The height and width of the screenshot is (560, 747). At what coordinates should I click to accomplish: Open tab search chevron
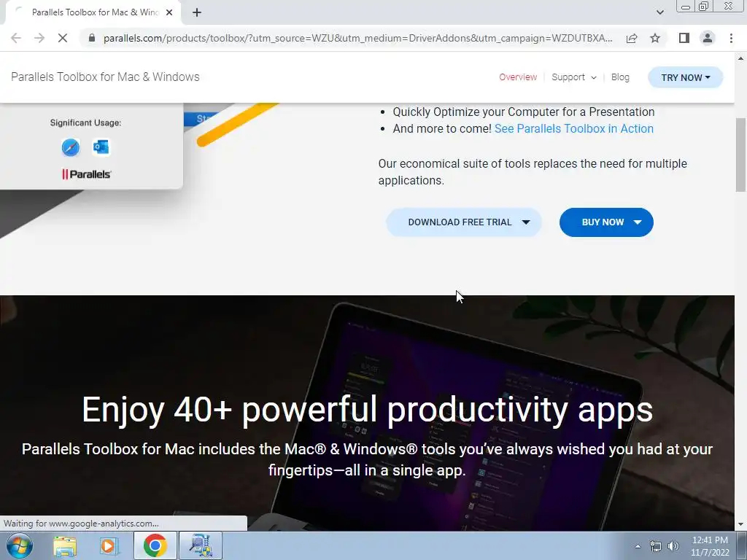click(x=659, y=12)
